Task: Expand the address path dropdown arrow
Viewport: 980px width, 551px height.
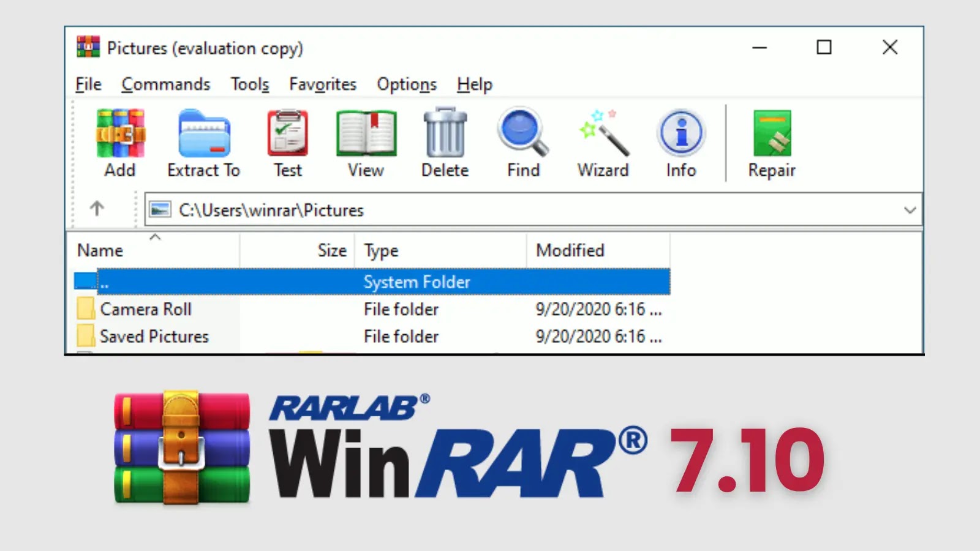Action: point(910,210)
